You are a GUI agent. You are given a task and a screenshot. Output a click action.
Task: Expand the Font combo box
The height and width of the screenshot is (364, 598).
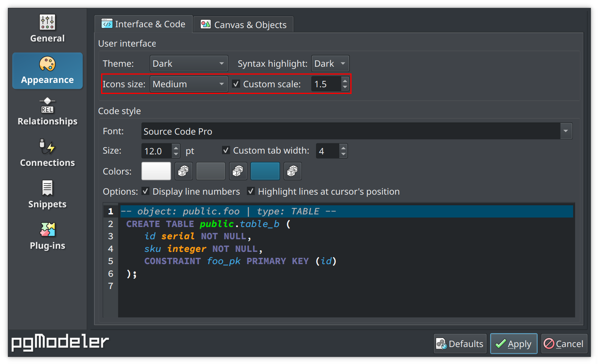point(566,131)
